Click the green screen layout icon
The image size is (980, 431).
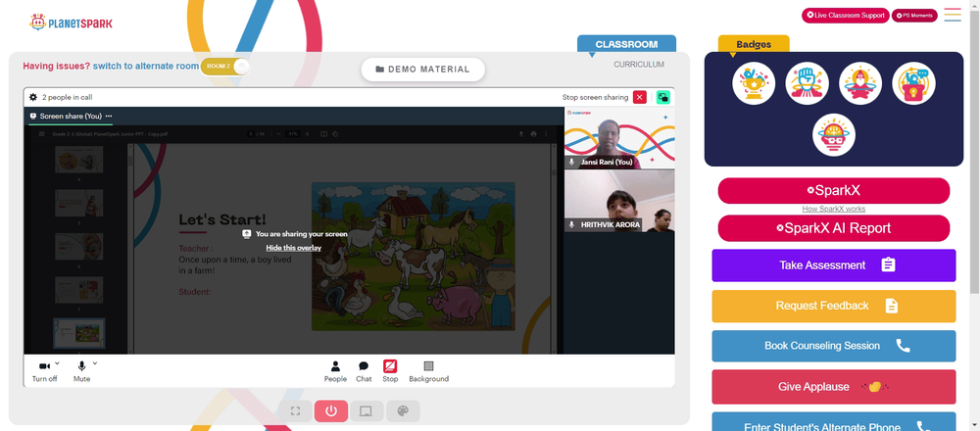(x=663, y=97)
